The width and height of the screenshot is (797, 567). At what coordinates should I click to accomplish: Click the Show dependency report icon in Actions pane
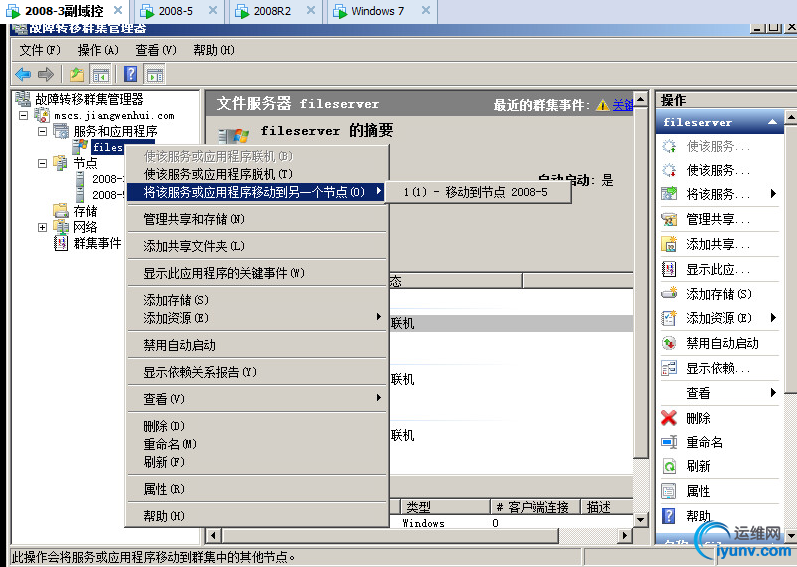pos(669,368)
